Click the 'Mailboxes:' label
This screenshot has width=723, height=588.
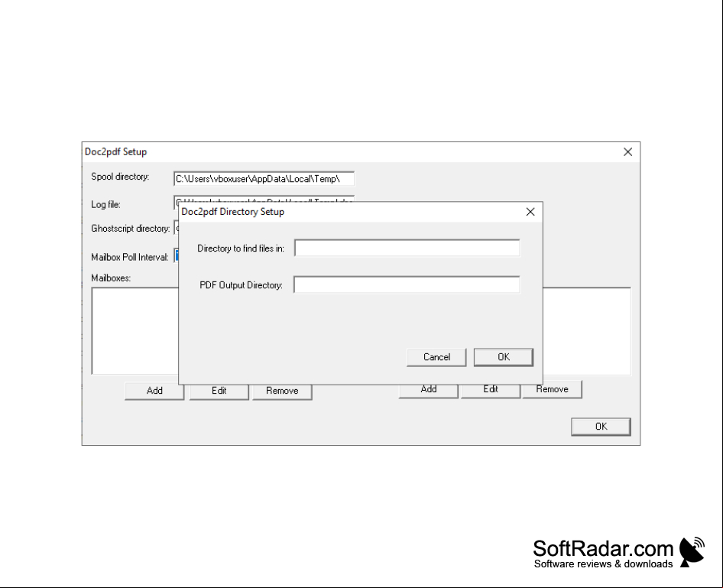[111, 278]
